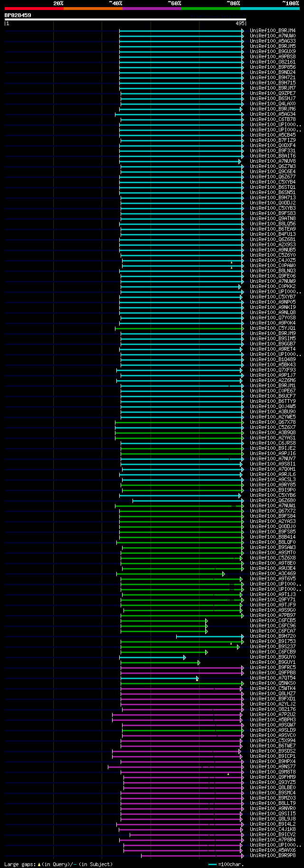Select label UniRef100_A7NUV8
Screen dimensions: 304x868
[273, 161]
